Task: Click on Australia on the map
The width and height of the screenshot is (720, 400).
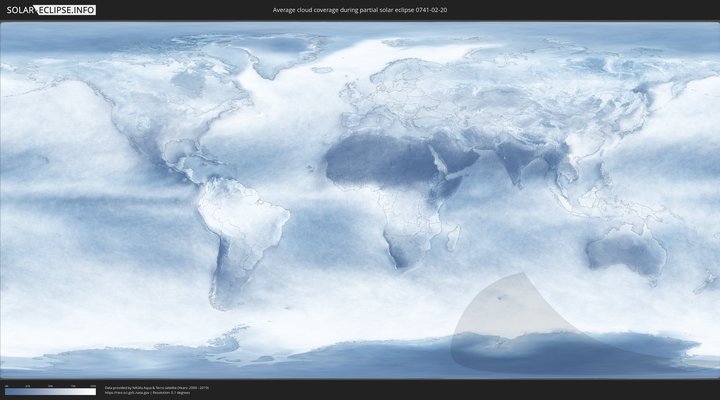Action: [625, 250]
